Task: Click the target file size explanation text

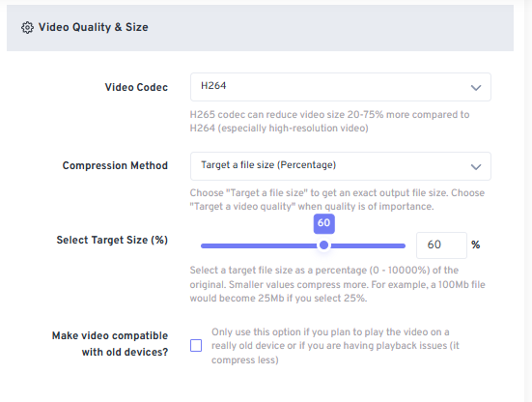Action: [x=337, y=284]
